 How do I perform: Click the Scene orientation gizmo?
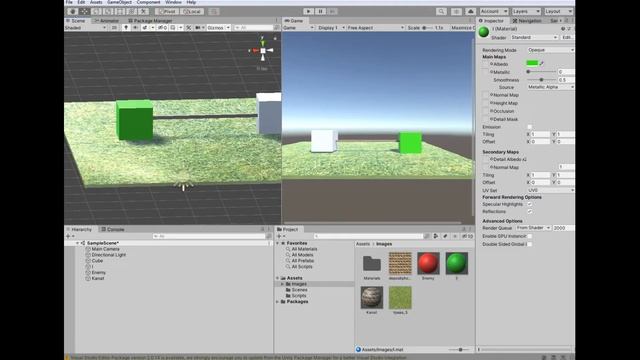pos(262,50)
